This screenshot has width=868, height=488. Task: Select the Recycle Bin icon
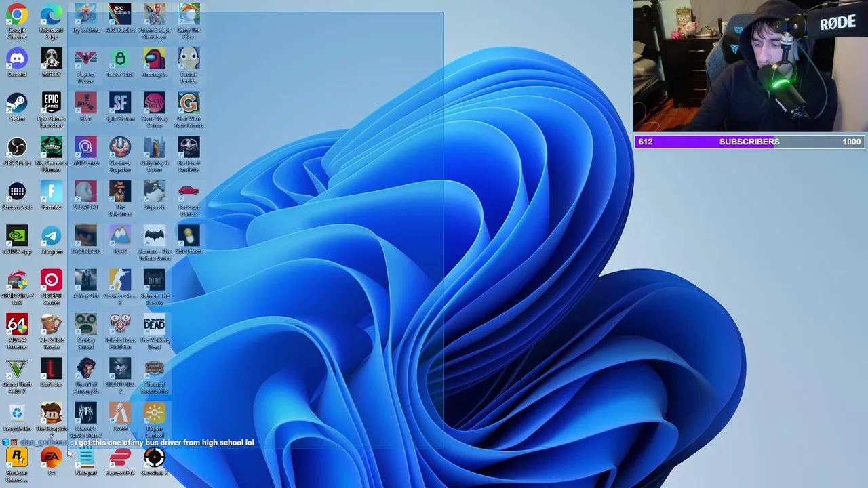[17, 417]
